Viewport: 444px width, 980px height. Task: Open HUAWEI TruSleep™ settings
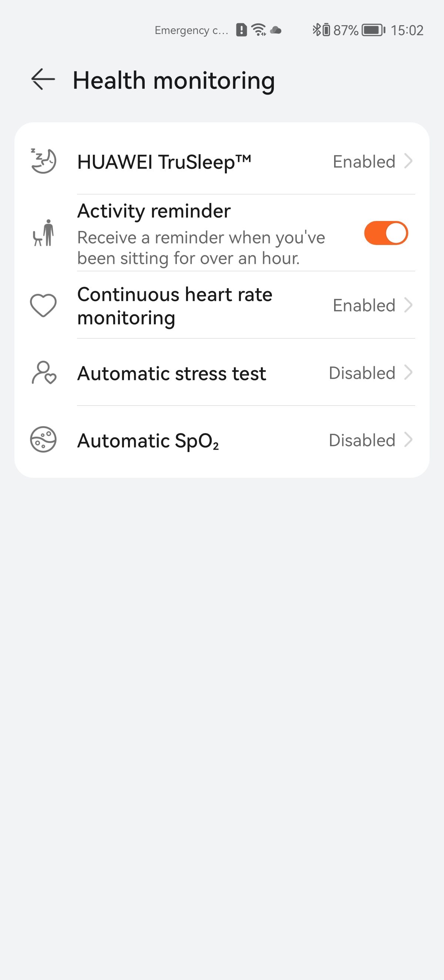click(x=164, y=162)
